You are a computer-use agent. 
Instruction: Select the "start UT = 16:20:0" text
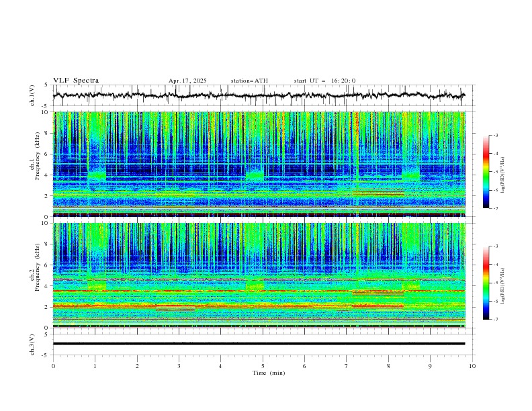pos(324,81)
